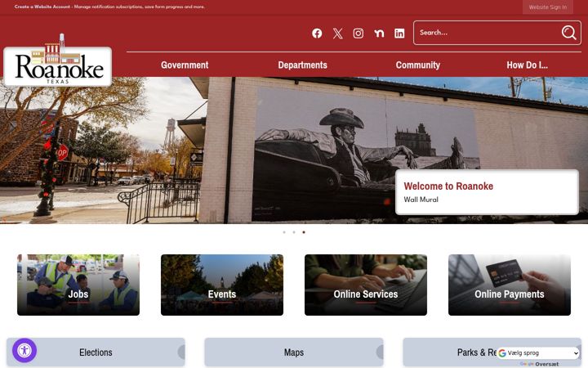Open the How Do I... menu

coord(528,65)
